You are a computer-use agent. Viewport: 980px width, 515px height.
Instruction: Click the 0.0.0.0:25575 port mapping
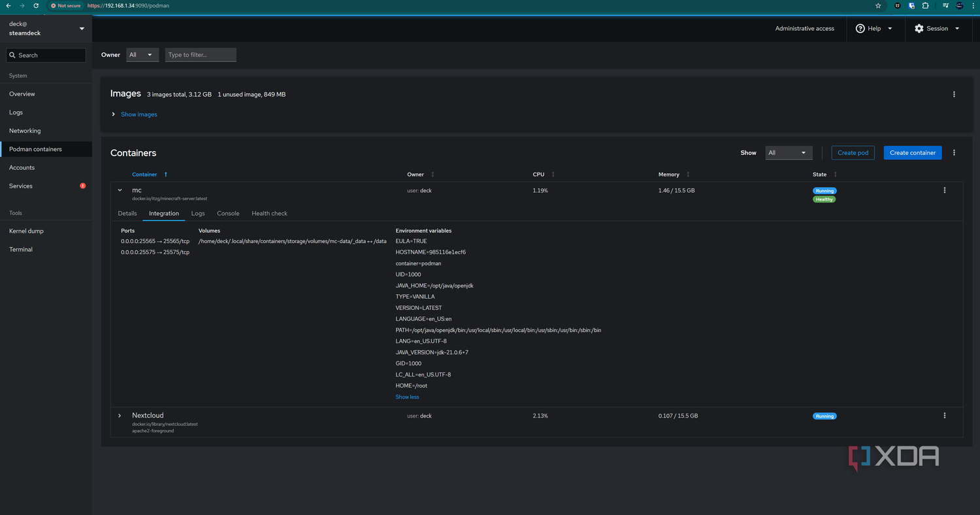click(155, 252)
